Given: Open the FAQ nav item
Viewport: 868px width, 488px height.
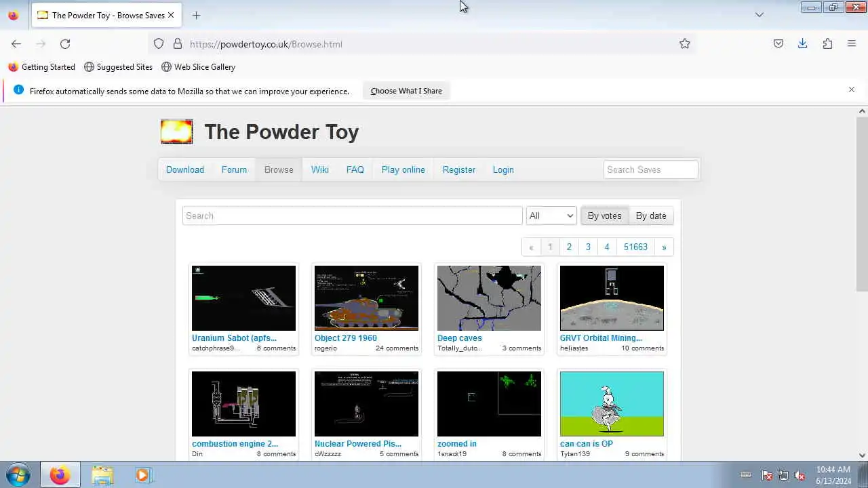Looking at the screenshot, I should click(x=355, y=169).
